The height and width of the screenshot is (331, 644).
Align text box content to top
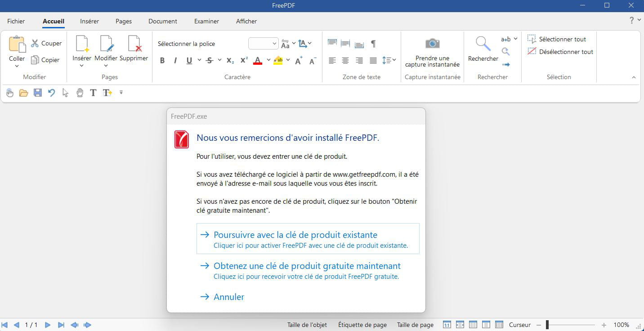pos(332,43)
